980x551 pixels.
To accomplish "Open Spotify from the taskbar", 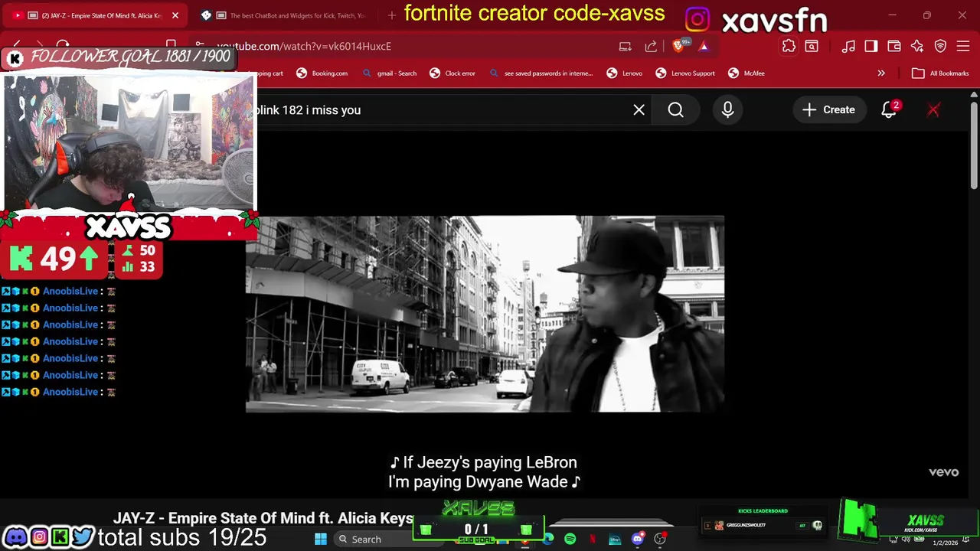I will (570, 540).
